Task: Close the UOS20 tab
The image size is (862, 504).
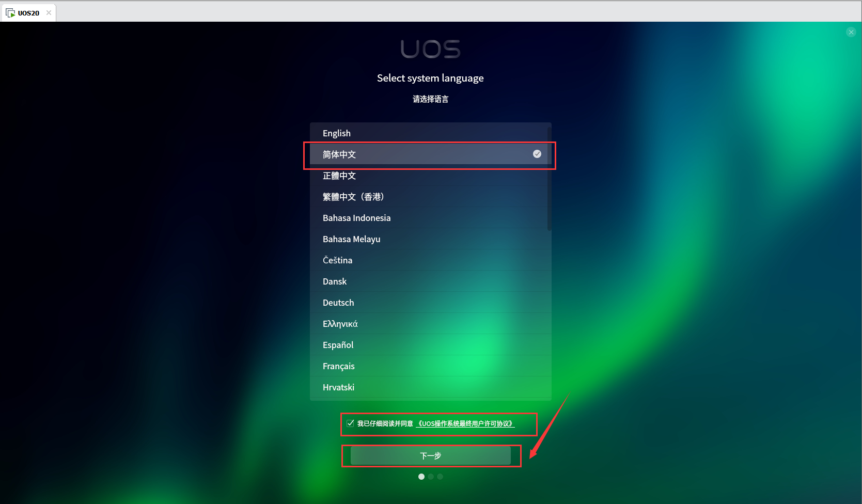Action: pyautogui.click(x=48, y=12)
